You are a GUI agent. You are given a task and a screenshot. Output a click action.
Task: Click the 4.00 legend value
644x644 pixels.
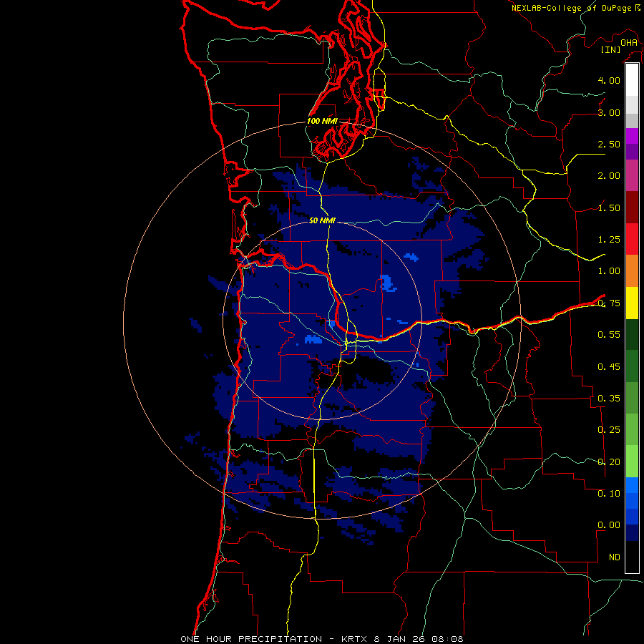(609, 80)
